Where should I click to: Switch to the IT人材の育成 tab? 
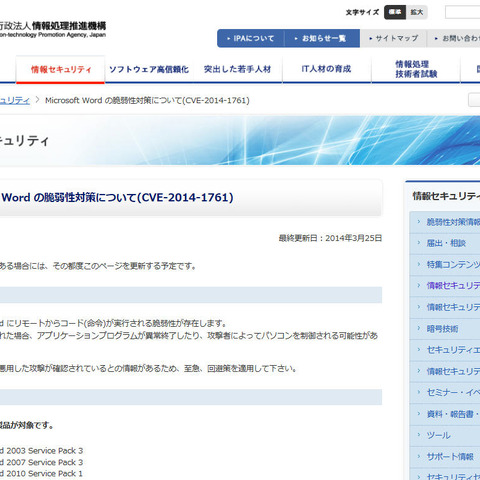326,69
